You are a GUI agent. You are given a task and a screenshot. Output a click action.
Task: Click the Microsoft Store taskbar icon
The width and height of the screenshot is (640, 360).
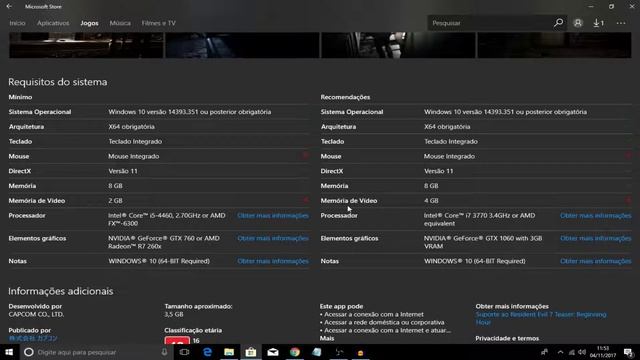coord(251,352)
